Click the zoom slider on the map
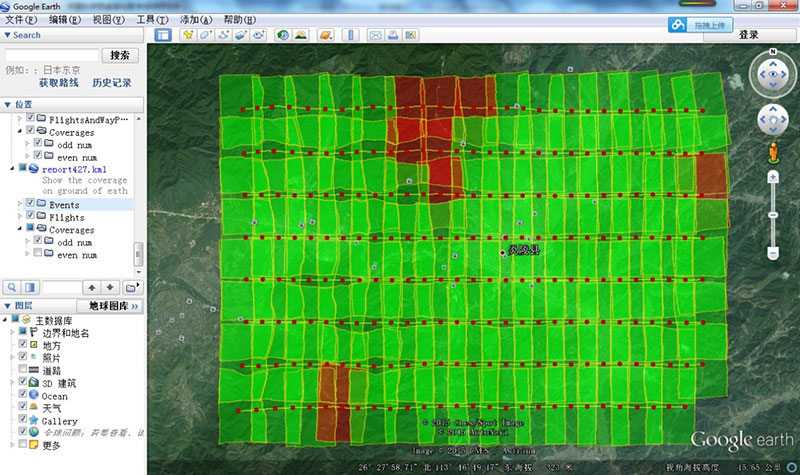800x475 pixels. (772, 215)
